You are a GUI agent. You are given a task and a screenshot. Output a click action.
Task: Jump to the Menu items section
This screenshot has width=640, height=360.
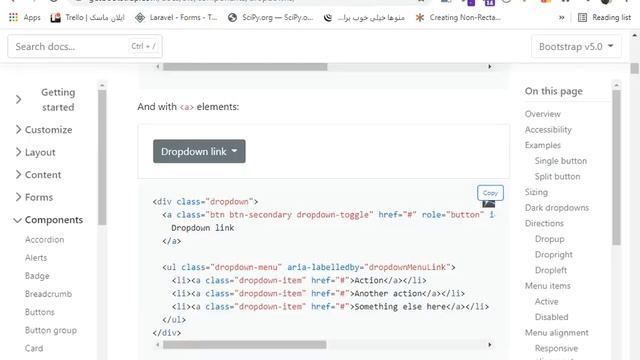548,286
